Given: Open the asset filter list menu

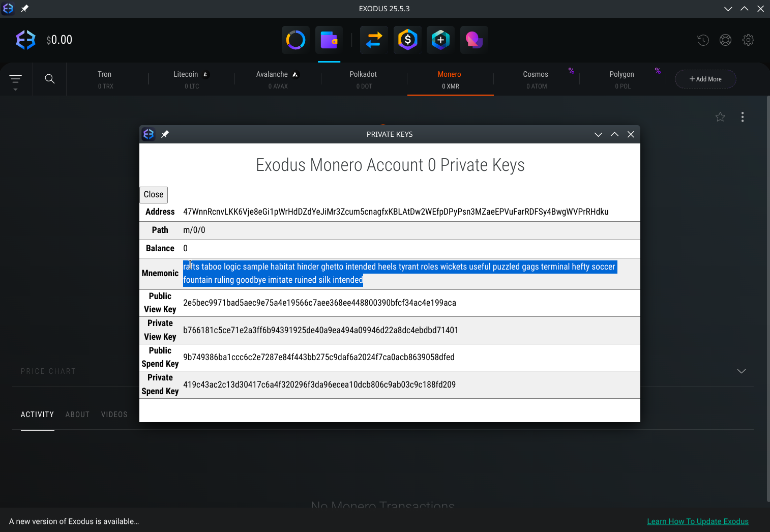Looking at the screenshot, I should (x=16, y=79).
